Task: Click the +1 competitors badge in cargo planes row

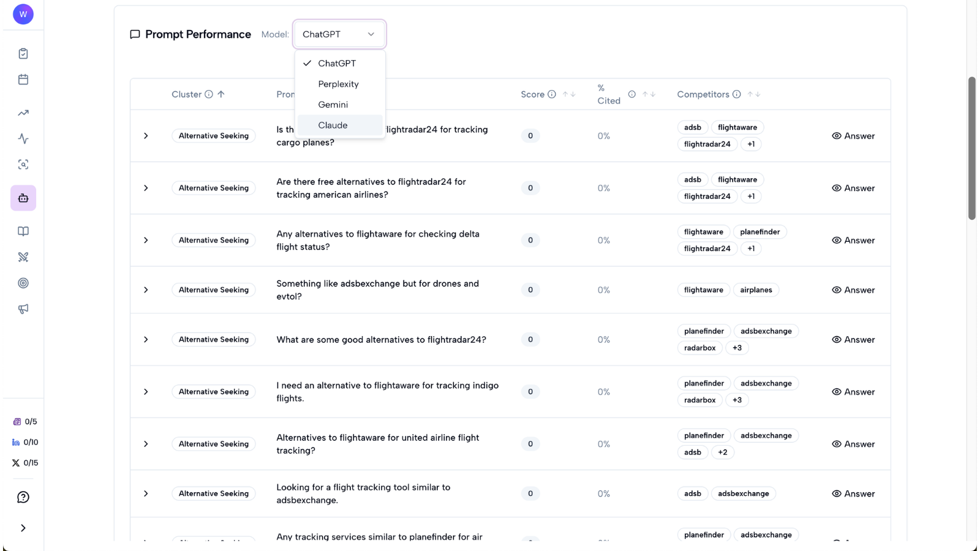Action: tap(751, 144)
